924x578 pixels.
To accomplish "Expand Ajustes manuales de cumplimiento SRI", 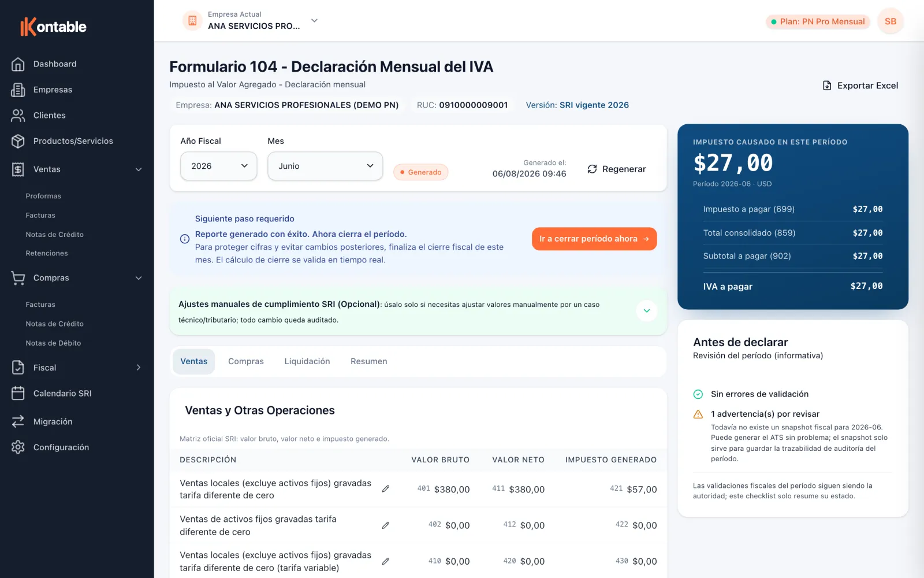I will coord(647,311).
